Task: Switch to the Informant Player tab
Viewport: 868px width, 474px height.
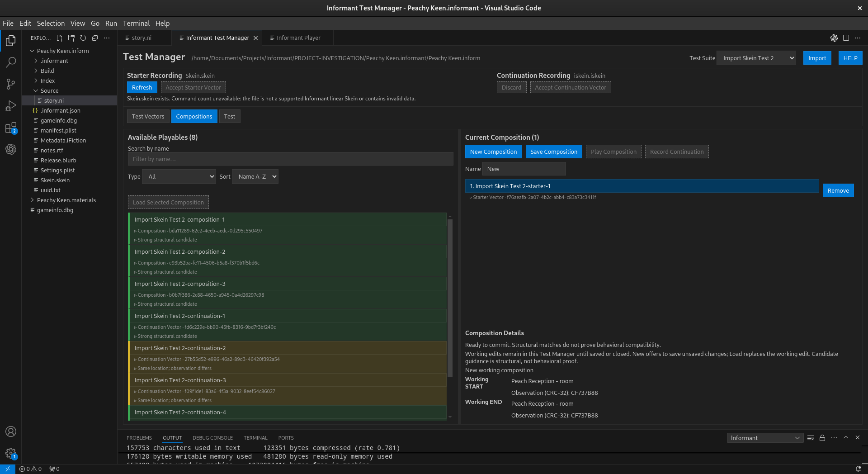Action: coord(298,38)
